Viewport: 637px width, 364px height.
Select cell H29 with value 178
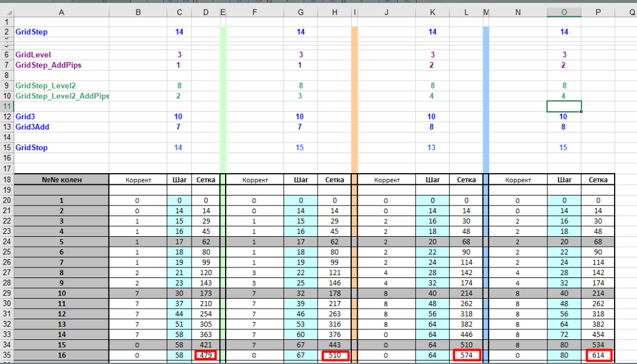(334, 293)
